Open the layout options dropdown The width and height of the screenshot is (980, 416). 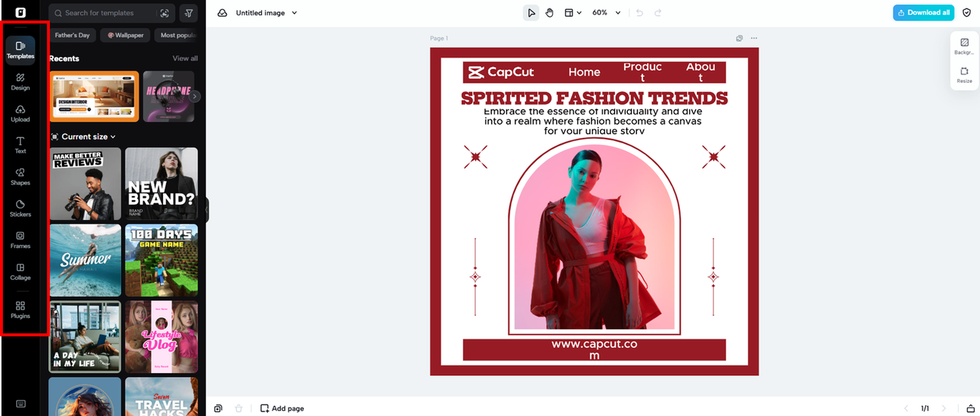(573, 13)
